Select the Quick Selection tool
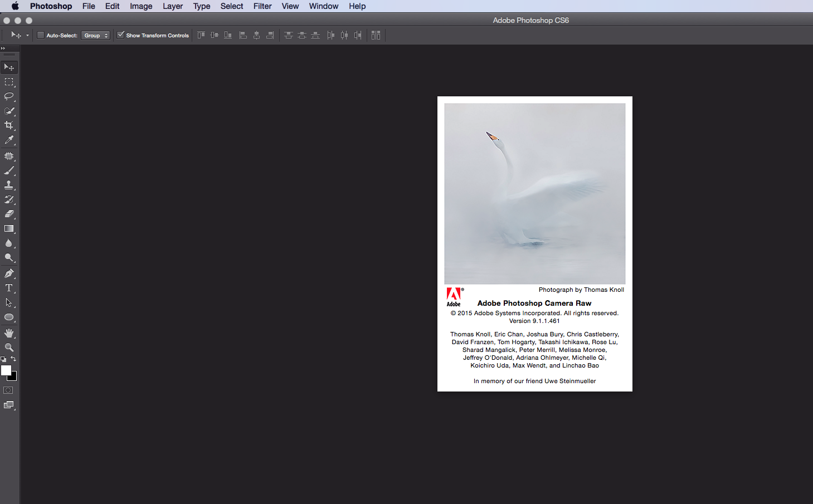This screenshot has width=813, height=504. tap(9, 111)
